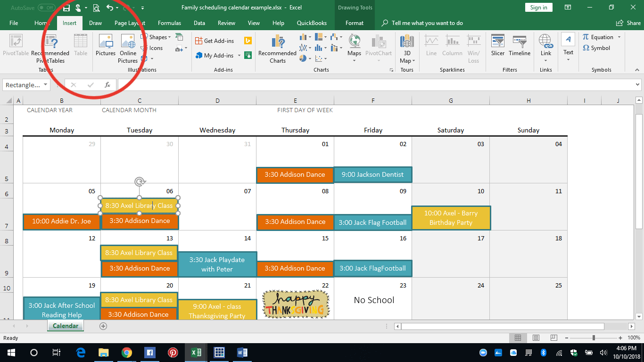Open Online Pictures search
The width and height of the screenshot is (644, 362).
[128, 49]
